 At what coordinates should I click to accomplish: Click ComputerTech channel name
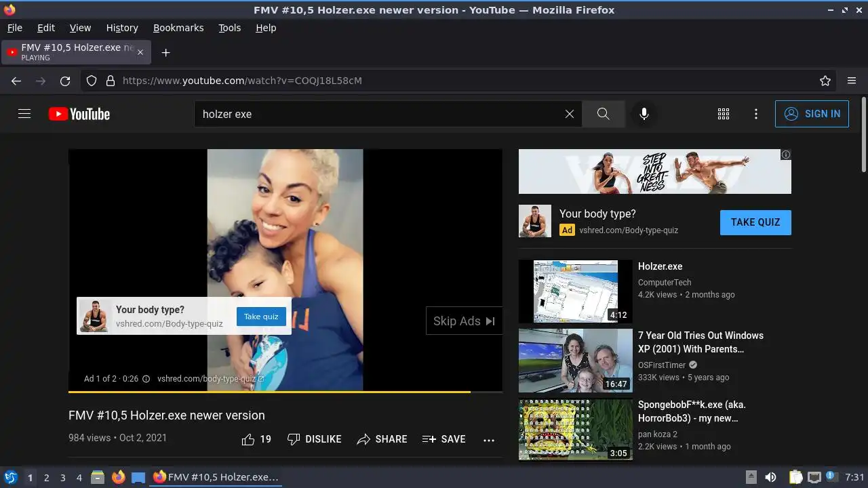[665, 283]
